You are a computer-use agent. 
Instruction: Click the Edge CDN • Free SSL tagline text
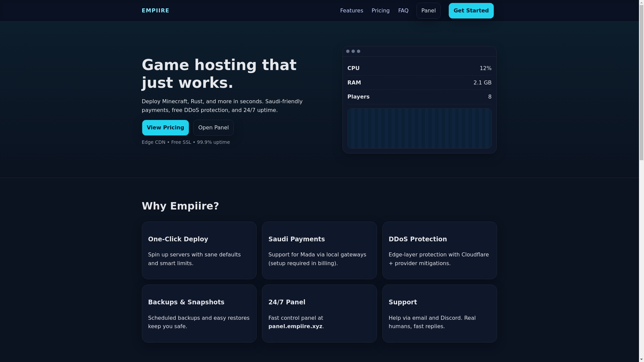point(185,142)
